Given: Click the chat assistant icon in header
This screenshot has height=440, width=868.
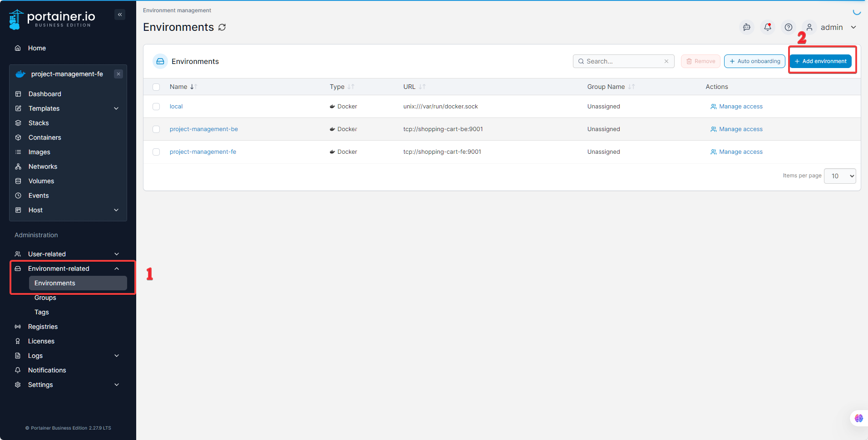Looking at the screenshot, I should pyautogui.click(x=747, y=27).
